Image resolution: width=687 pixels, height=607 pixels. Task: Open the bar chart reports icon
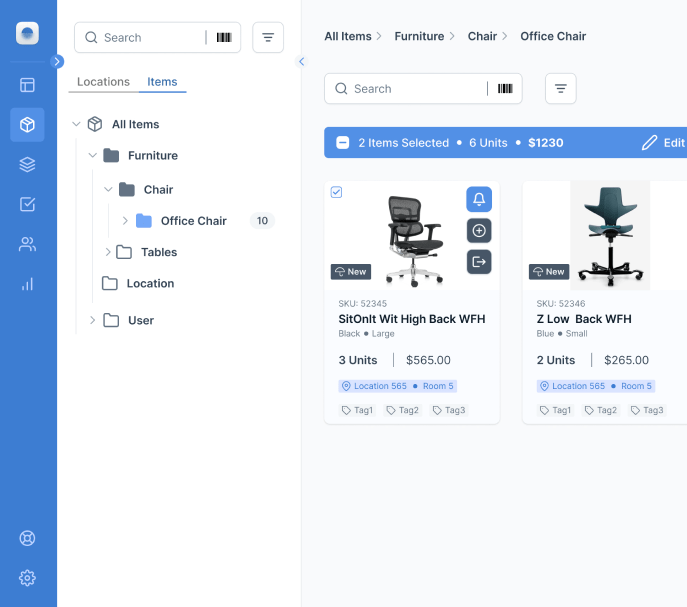(x=27, y=284)
